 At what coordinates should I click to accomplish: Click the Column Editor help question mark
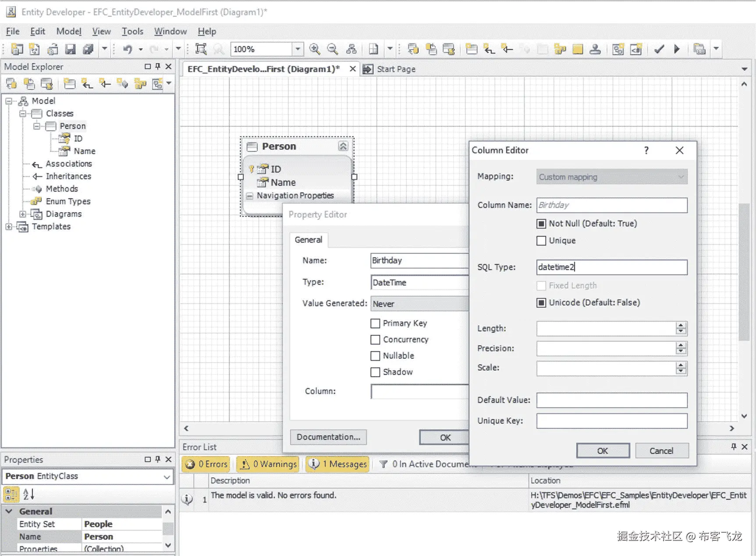tap(646, 150)
